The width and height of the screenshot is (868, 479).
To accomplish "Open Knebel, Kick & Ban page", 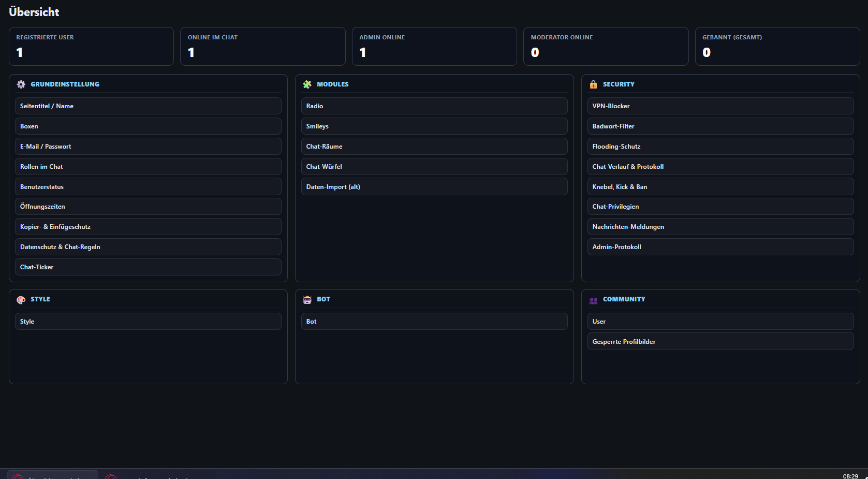I will point(720,187).
